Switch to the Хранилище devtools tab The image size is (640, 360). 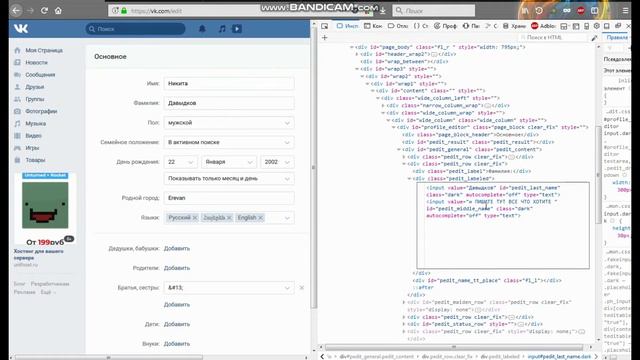point(514,26)
